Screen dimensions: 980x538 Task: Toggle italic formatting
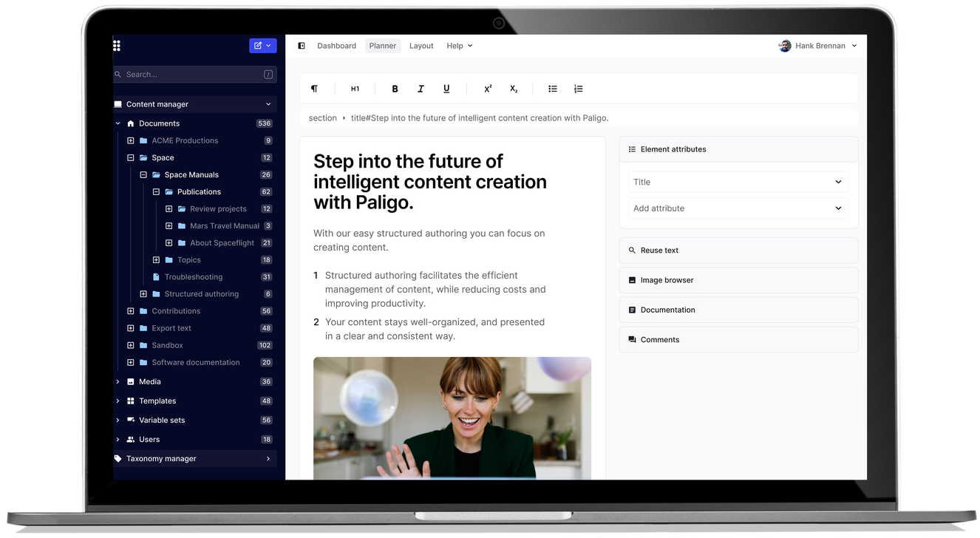coord(421,89)
